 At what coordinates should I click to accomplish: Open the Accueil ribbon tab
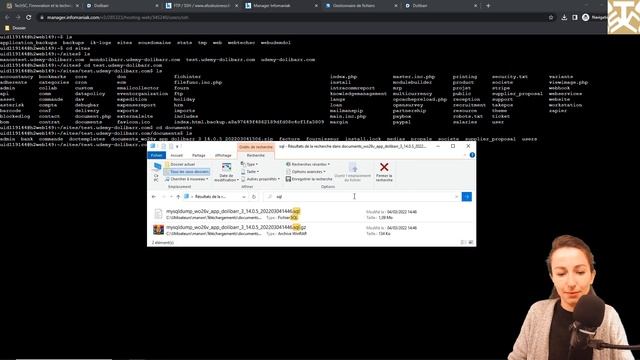(177, 156)
